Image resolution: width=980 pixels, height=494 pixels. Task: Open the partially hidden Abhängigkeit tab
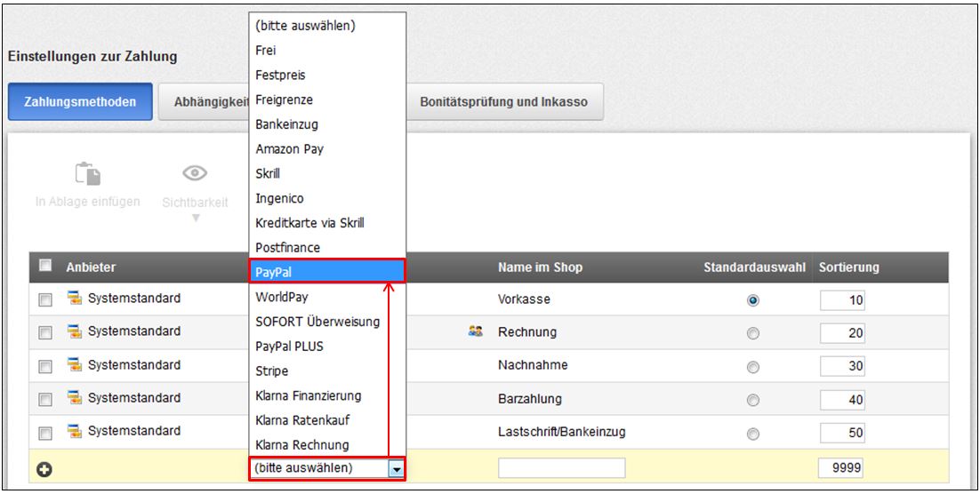click(x=203, y=101)
